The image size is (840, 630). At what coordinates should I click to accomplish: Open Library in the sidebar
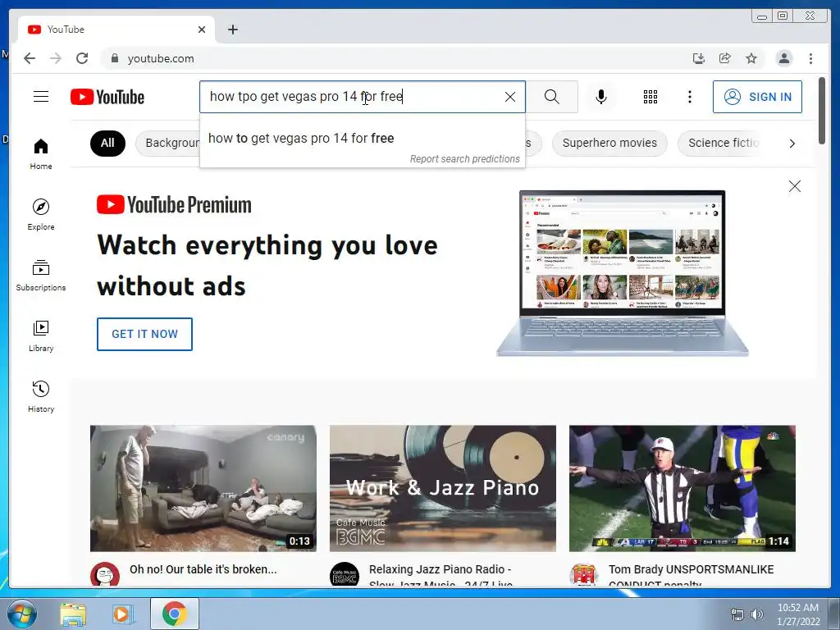(41, 336)
